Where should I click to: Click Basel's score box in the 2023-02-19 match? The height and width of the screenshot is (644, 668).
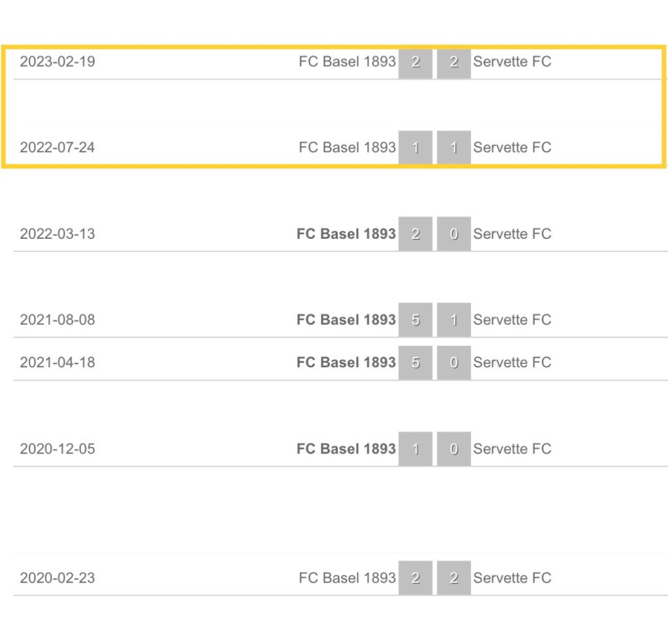point(416,63)
